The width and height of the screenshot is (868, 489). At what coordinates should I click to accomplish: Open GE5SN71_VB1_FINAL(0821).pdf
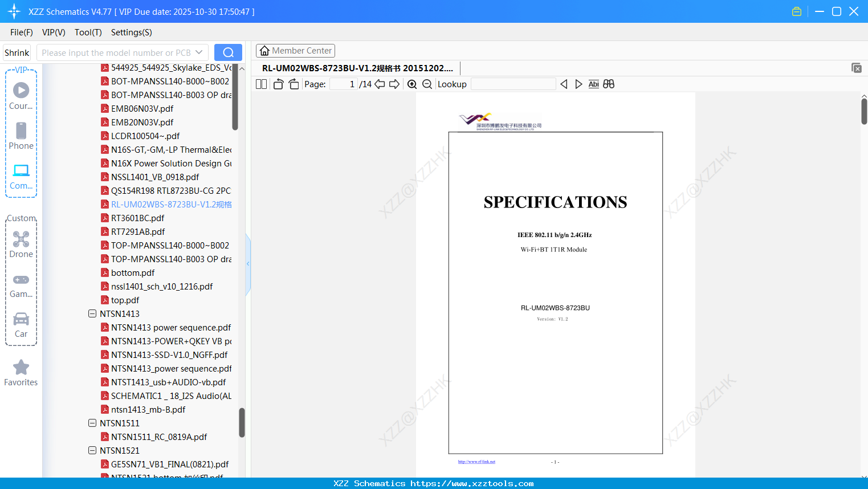(x=170, y=464)
